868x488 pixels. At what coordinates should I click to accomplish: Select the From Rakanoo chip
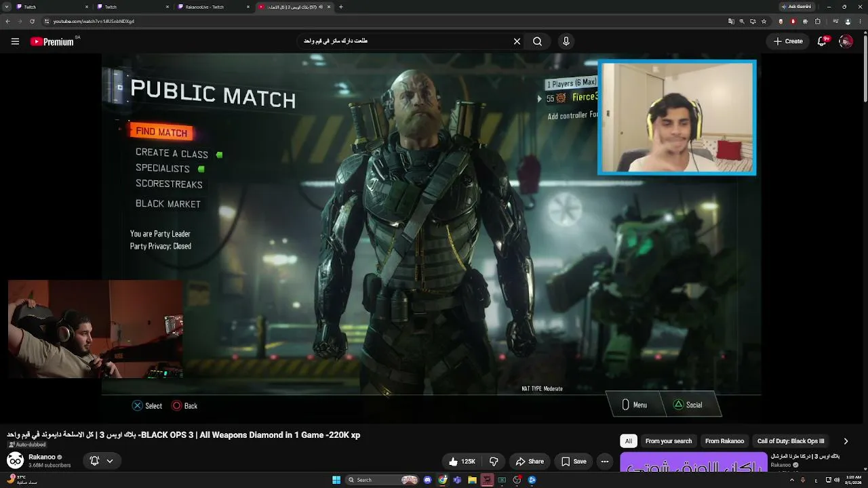724,441
